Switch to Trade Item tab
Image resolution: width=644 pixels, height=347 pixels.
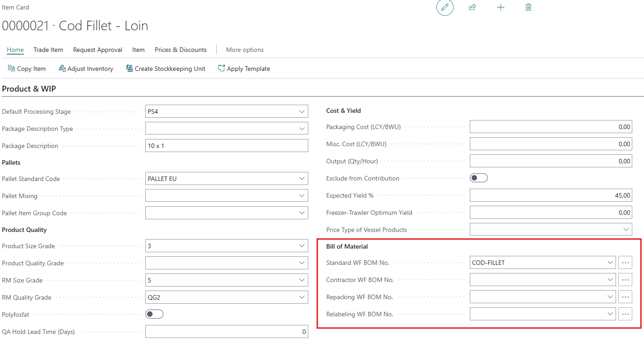pos(48,50)
